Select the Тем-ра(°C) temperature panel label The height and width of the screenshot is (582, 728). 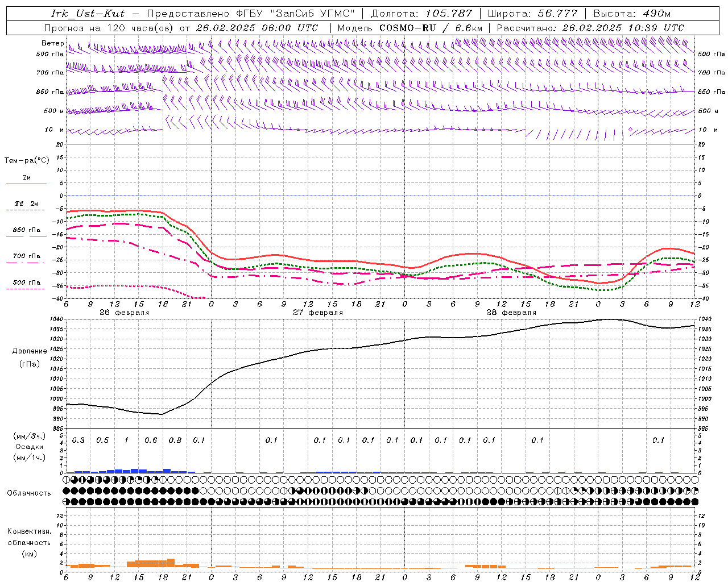27,161
